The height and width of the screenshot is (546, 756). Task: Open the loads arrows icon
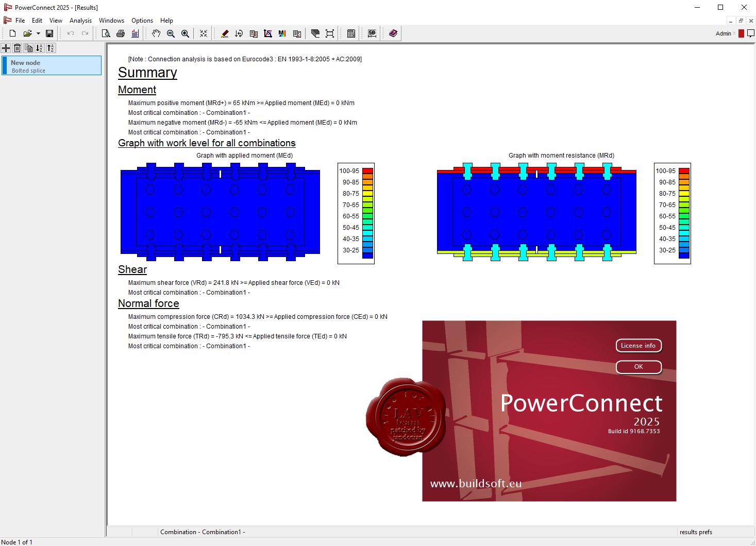[x=239, y=33]
